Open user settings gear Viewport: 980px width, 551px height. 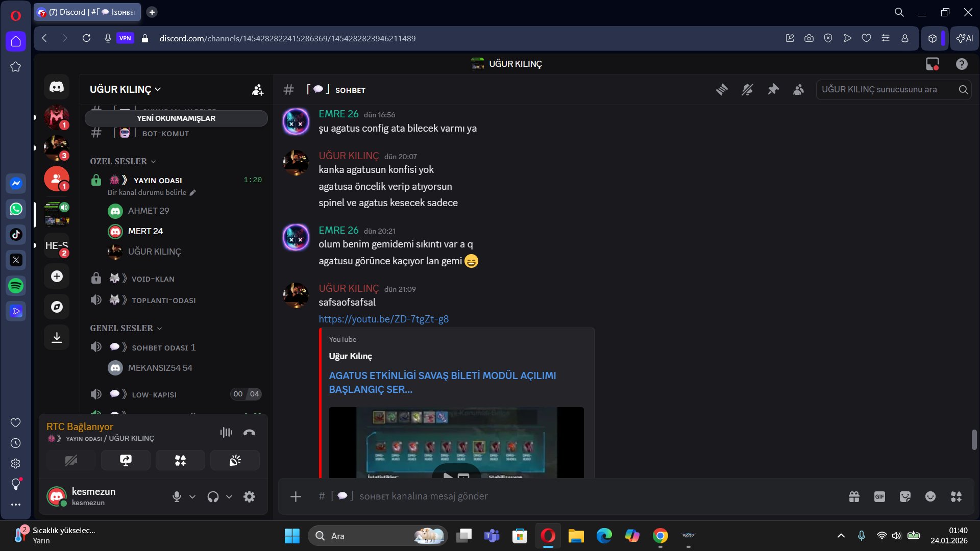click(249, 496)
